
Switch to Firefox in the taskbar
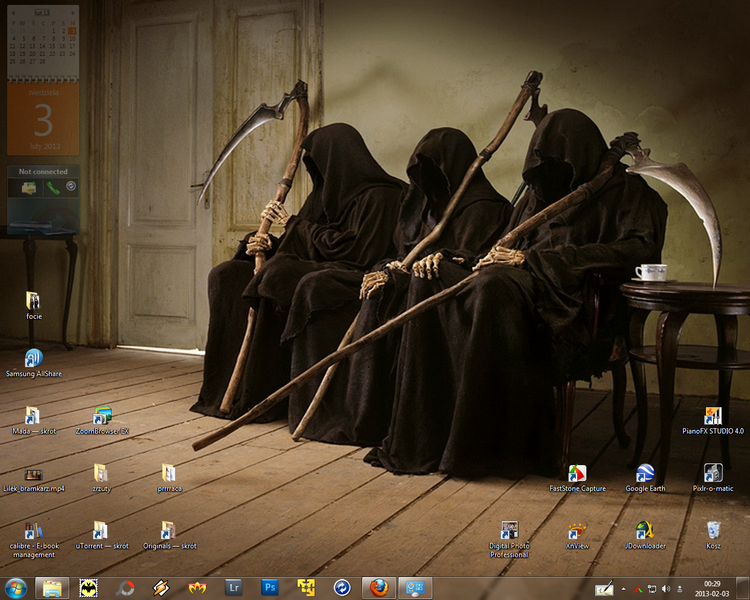click(x=379, y=588)
